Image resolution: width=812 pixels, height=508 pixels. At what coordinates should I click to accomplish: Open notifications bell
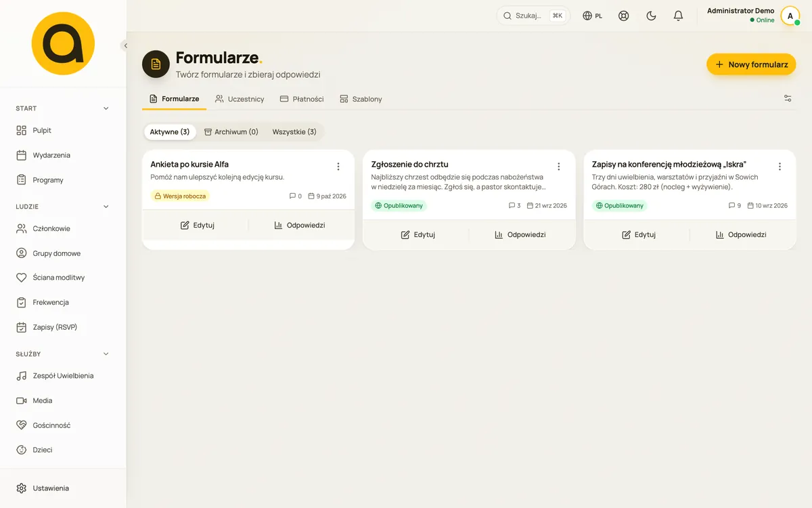coord(678,16)
